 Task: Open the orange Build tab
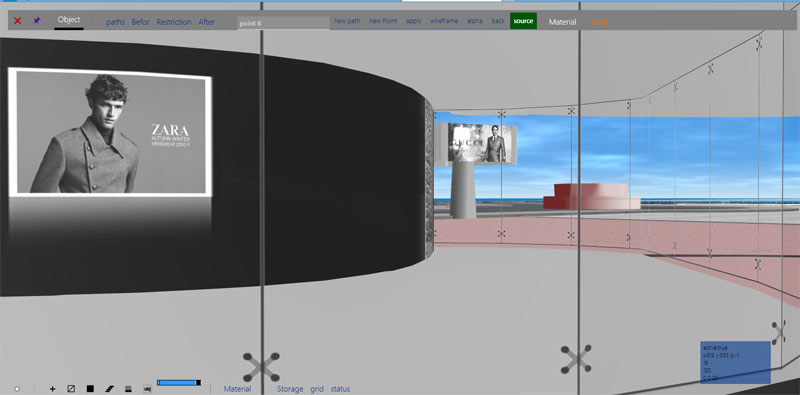click(x=599, y=22)
